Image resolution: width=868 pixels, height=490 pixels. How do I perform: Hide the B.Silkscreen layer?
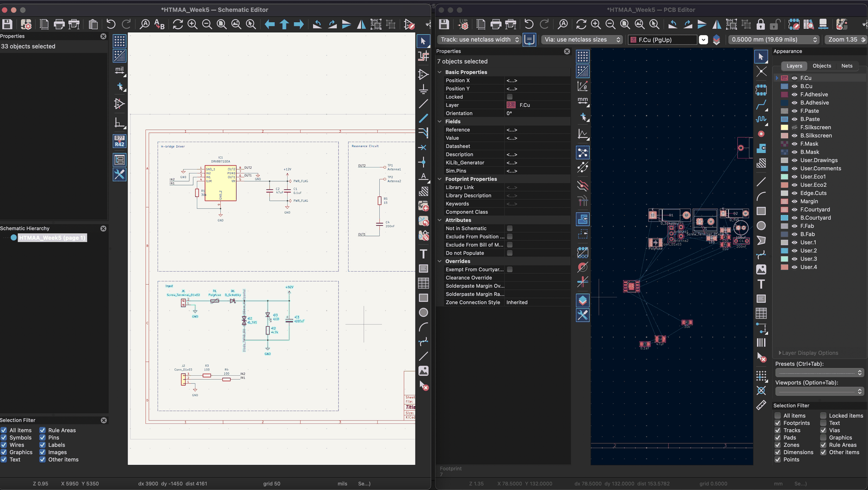pyautogui.click(x=794, y=136)
